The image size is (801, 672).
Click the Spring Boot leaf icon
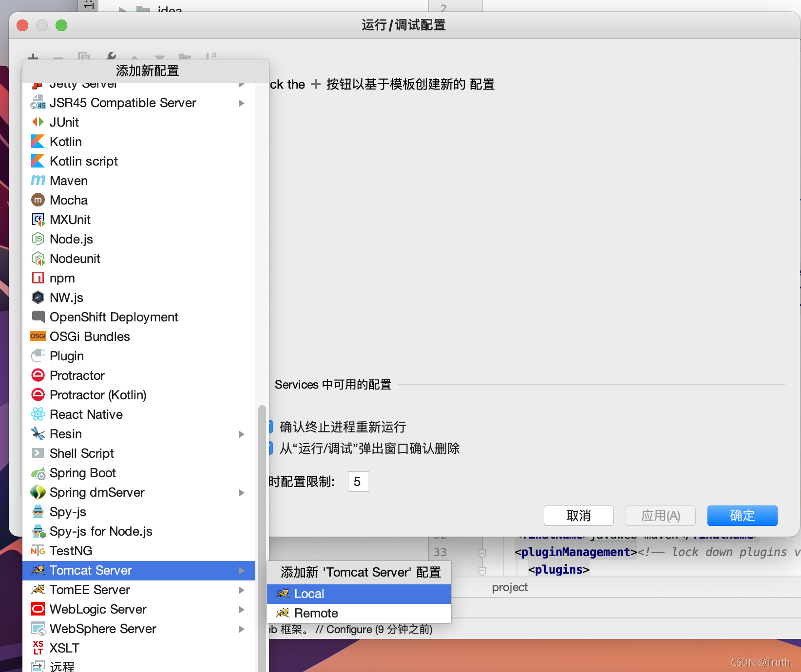tap(38, 473)
